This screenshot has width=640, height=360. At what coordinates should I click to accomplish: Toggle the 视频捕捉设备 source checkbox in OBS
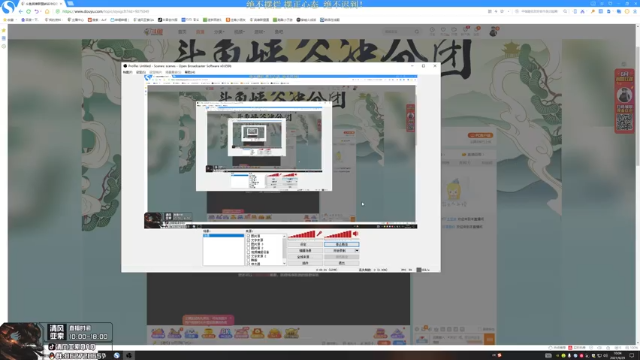click(248, 252)
